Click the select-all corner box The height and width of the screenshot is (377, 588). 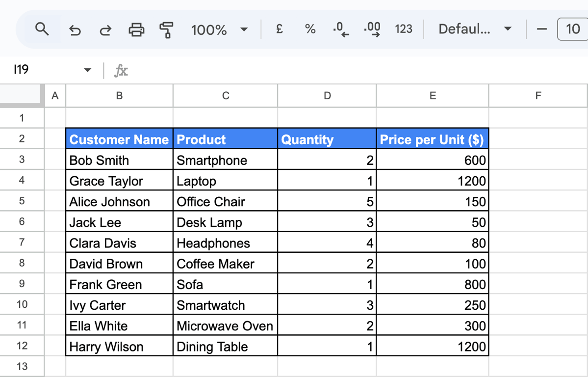click(x=20, y=93)
